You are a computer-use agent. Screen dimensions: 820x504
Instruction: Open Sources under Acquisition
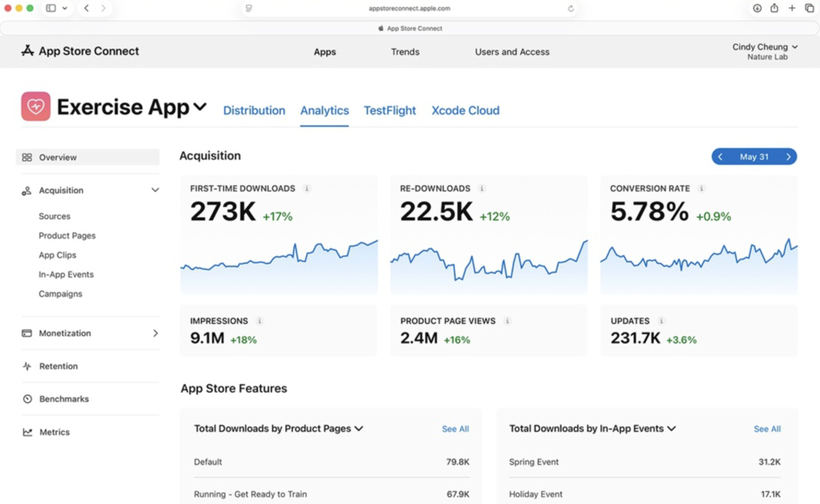click(54, 216)
